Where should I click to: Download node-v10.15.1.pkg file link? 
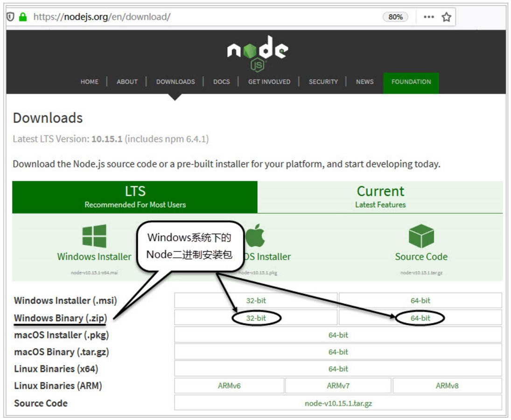click(x=258, y=273)
